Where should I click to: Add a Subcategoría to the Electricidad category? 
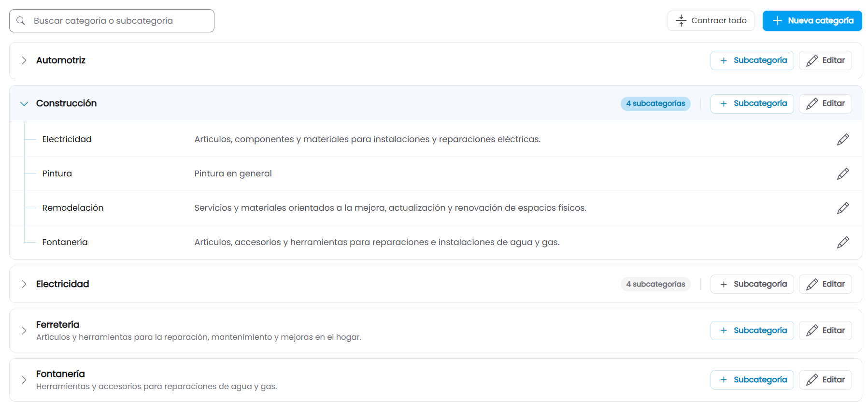point(752,284)
